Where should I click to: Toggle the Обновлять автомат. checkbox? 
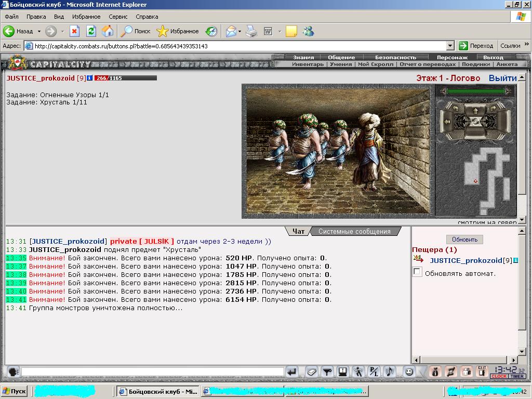pos(417,272)
